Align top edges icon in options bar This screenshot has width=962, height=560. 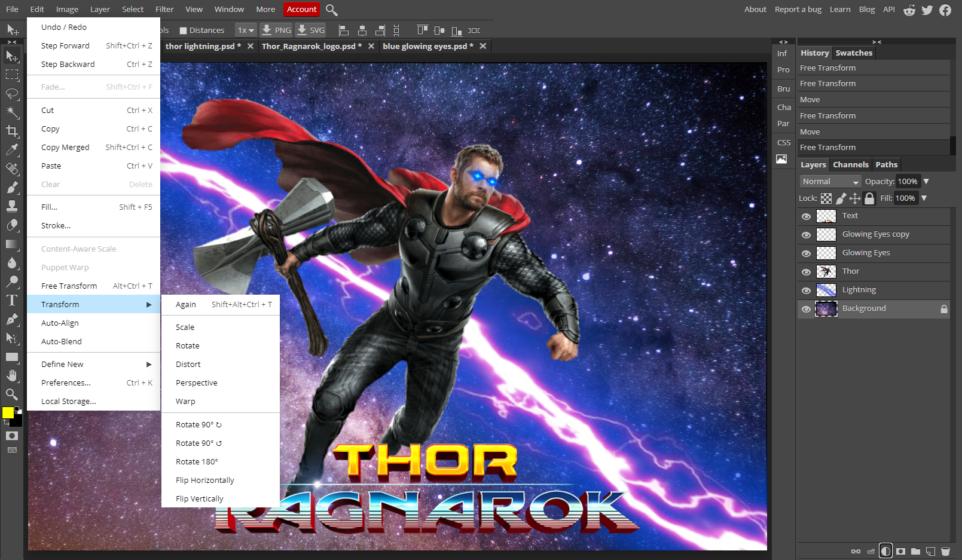click(x=422, y=30)
